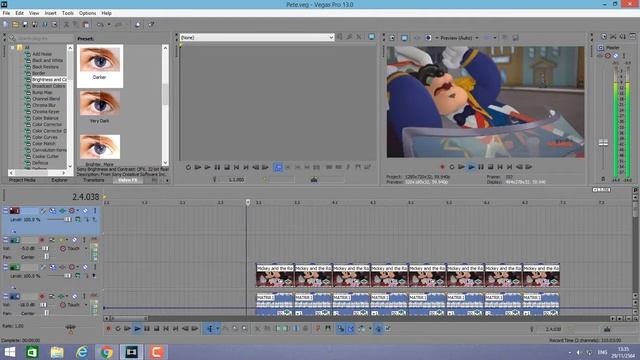Toggle Enable Snapping in timeline toolbar
This screenshot has height=360, width=640.
(x=340, y=329)
